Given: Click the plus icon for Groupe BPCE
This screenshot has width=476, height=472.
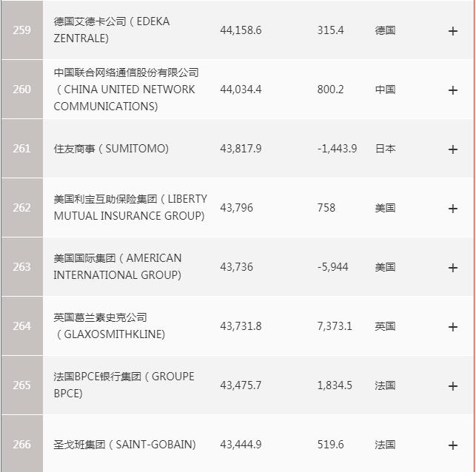Looking at the screenshot, I should point(453,386).
